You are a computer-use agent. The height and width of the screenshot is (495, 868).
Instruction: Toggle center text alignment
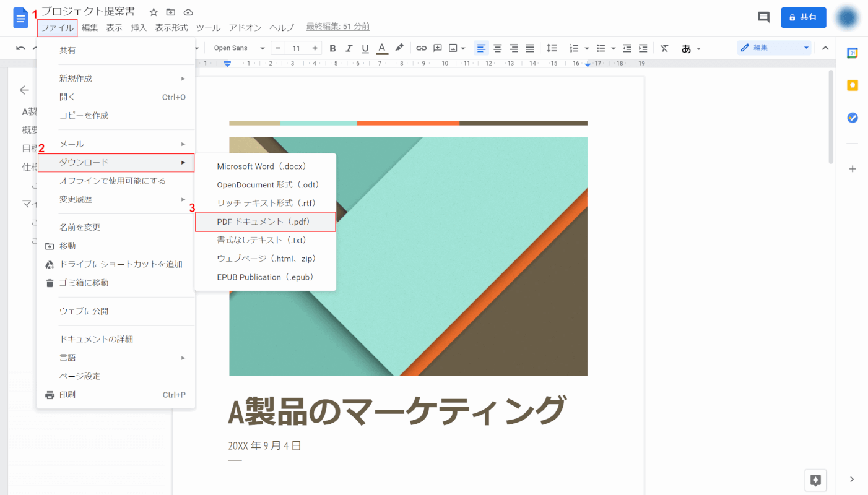[497, 48]
